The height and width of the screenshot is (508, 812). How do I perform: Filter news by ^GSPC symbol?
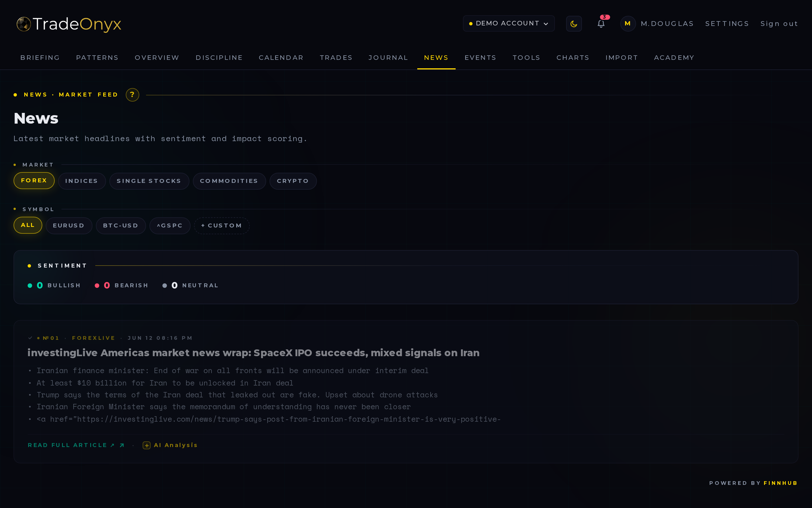point(170,225)
